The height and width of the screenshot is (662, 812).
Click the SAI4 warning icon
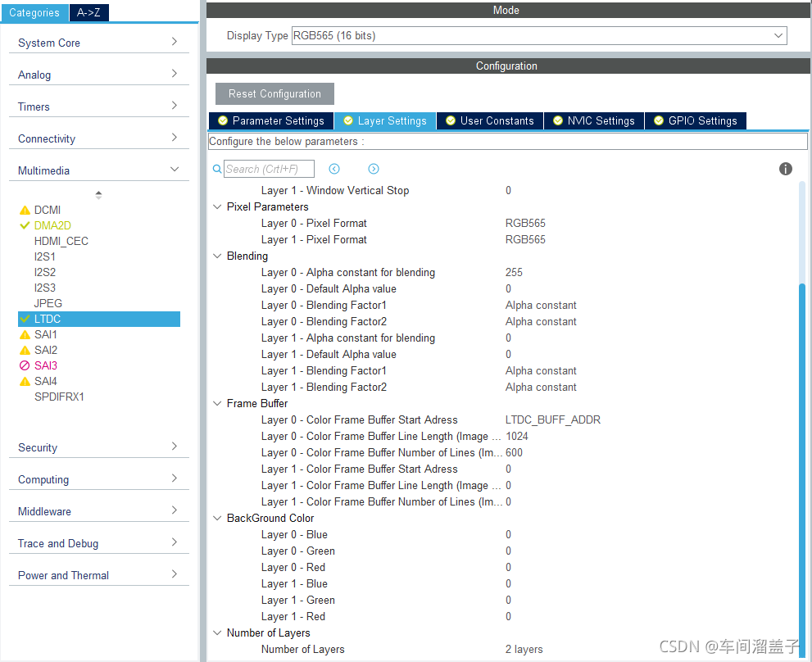point(25,381)
